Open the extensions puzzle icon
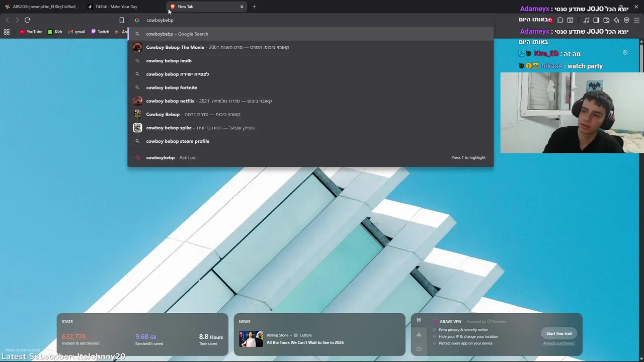This screenshot has width=644, height=362. [x=560, y=20]
